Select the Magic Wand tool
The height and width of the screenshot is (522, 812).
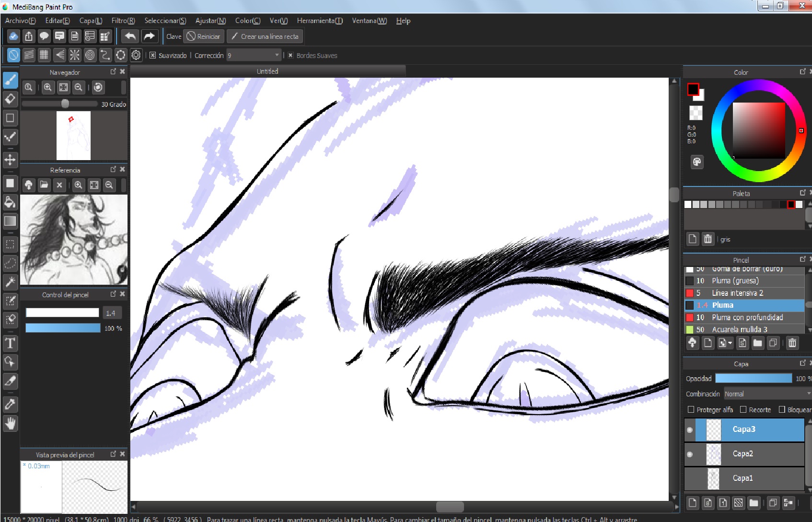(x=10, y=282)
